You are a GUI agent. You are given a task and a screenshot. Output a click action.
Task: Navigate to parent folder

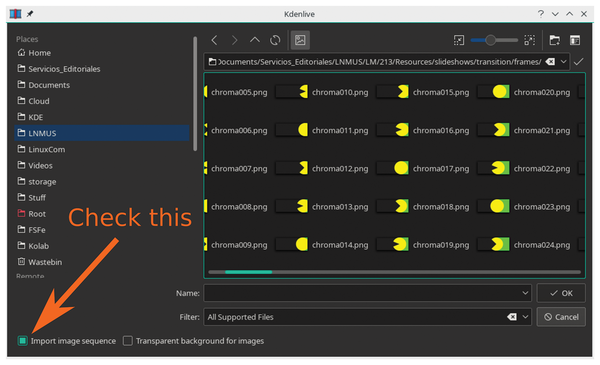point(255,40)
